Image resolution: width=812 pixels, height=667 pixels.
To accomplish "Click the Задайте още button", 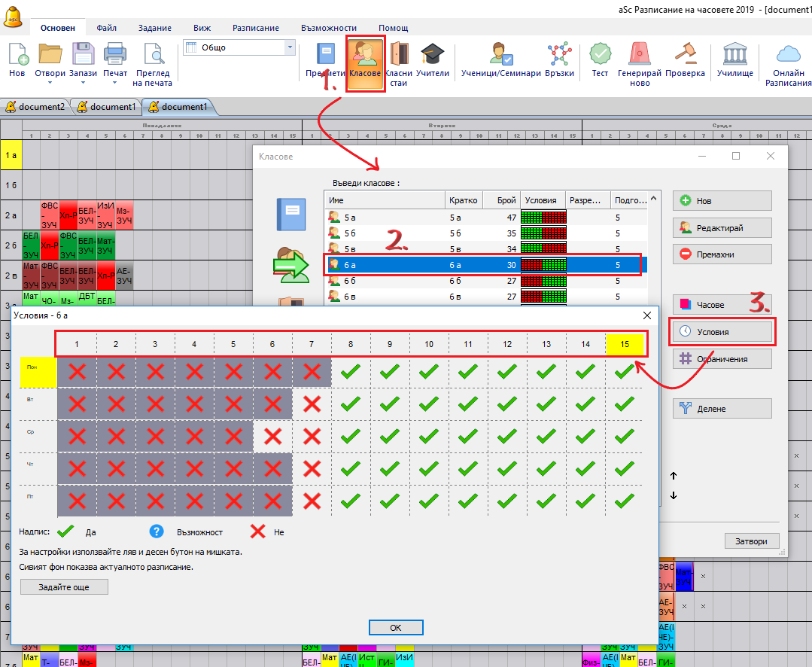I will 64,586.
